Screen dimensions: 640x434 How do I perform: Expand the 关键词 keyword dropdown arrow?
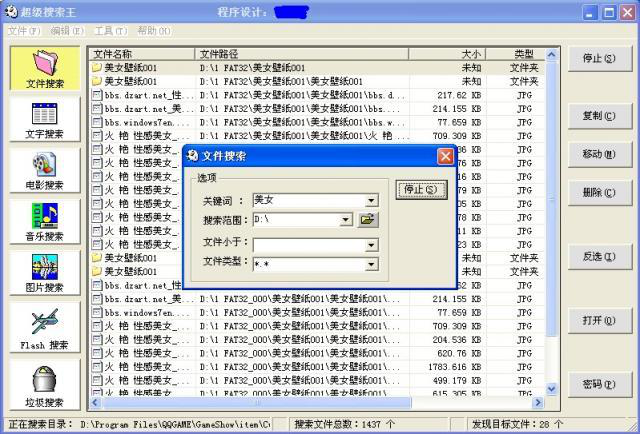click(371, 200)
